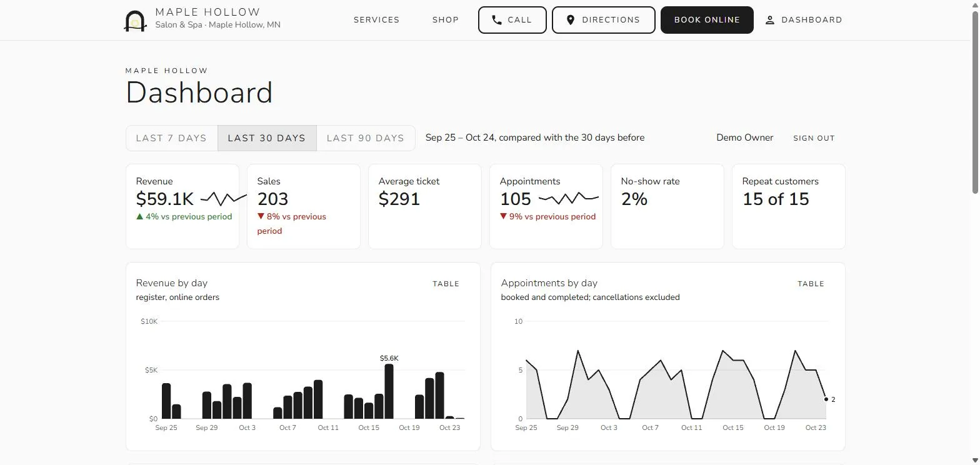Click the Revenue $59.1K value
Screen dimensions: 980x465
coord(165,199)
